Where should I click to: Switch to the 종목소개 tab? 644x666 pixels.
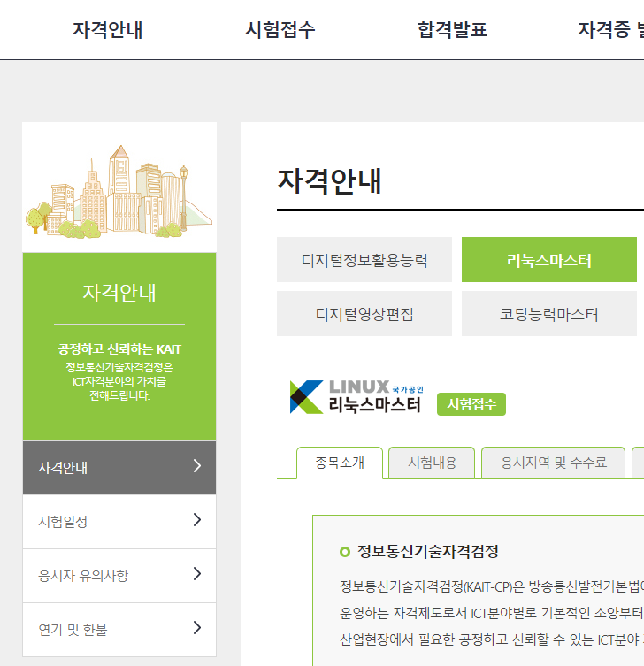tap(340, 463)
